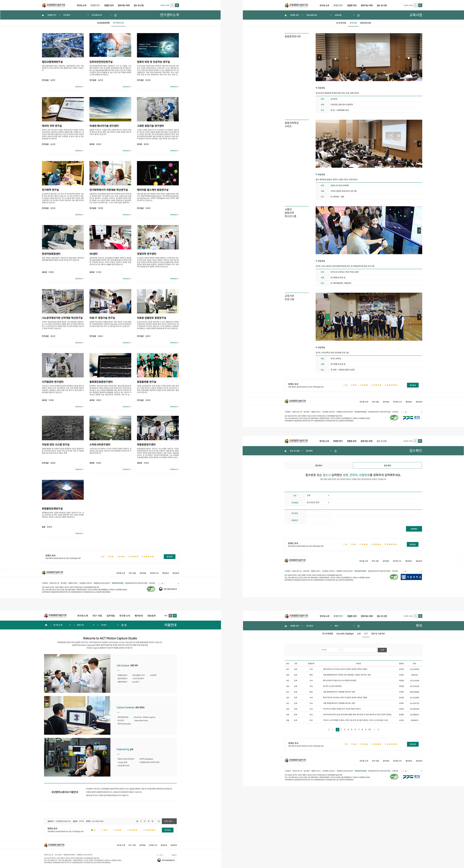
Task: Select five-star rating radio on 이용안내 page
Action: [x=143, y=830]
